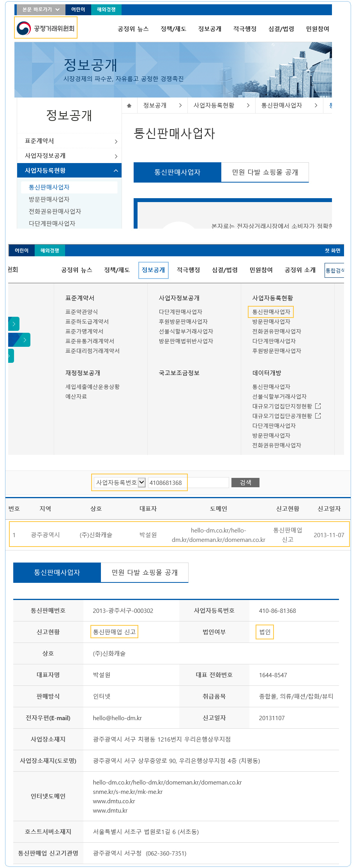The width and height of the screenshot is (353, 868).
Task: Click 방문판매법위반사업자 link
Action: click(186, 341)
